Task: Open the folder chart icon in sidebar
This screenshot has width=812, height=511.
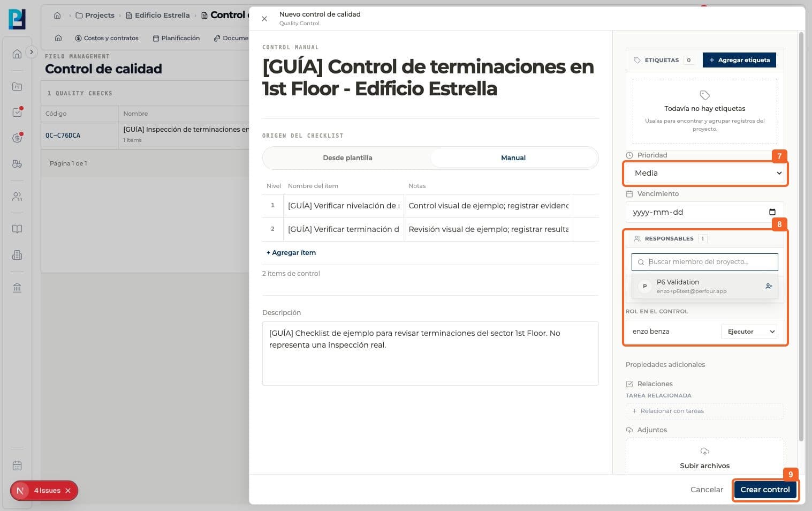Action: [x=17, y=86]
